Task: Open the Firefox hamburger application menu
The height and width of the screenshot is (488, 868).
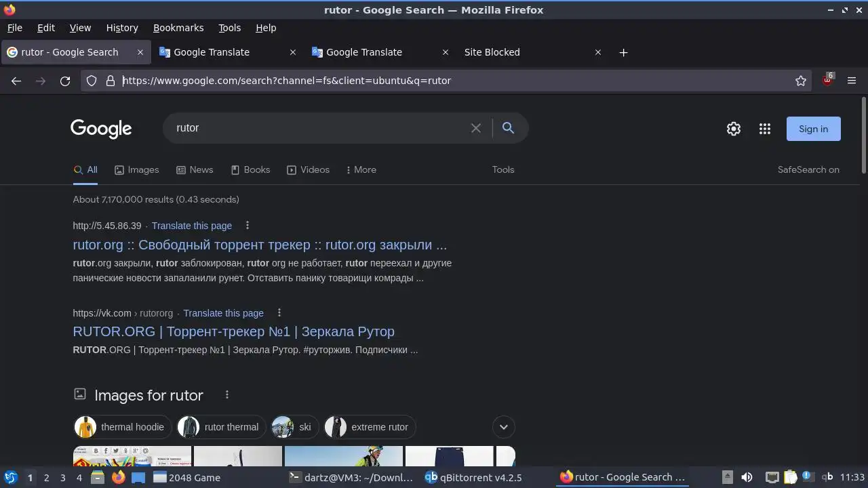Action: (x=852, y=81)
